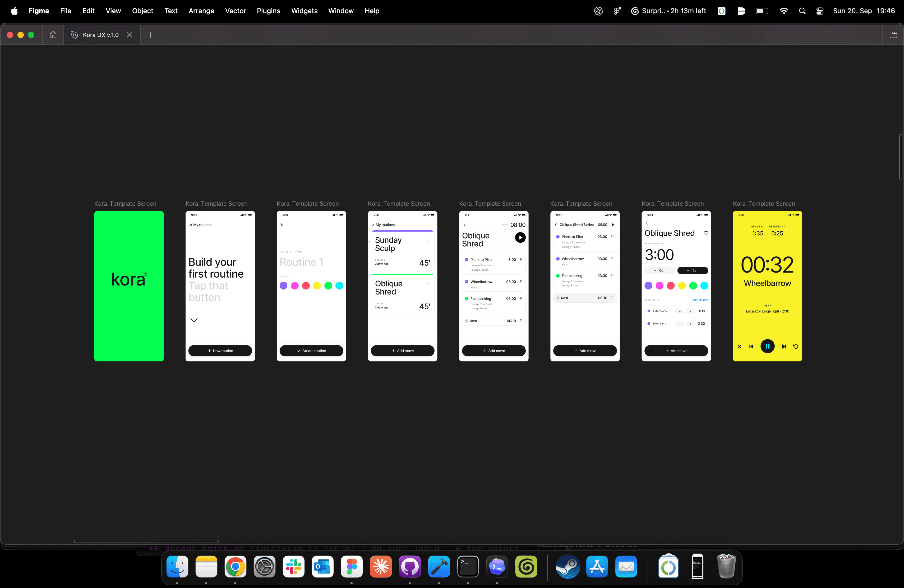This screenshot has width=904, height=588.
Task: Open Spotlight search in the menu bar
Action: (802, 11)
